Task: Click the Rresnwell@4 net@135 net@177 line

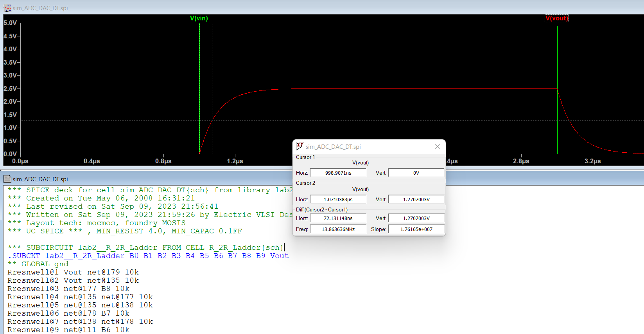Action: coord(80,297)
